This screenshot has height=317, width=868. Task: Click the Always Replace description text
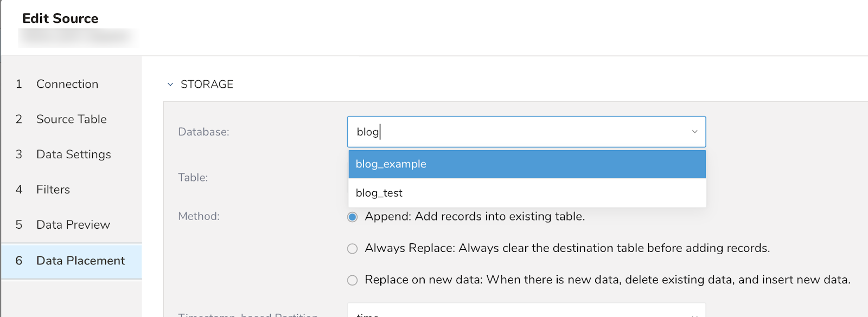(x=567, y=248)
